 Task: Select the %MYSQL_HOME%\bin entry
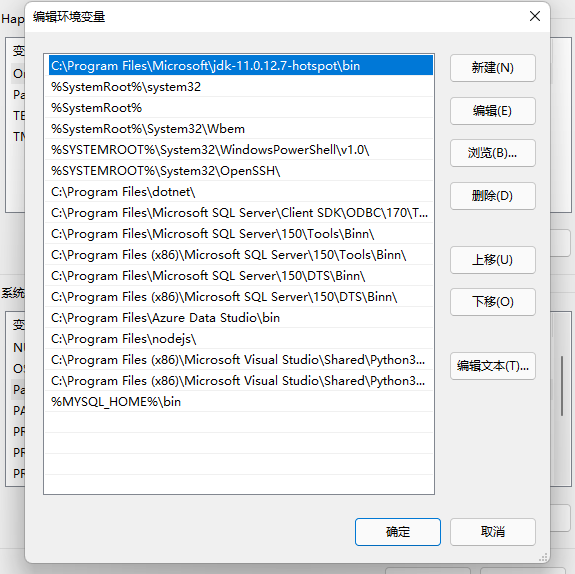pos(239,402)
